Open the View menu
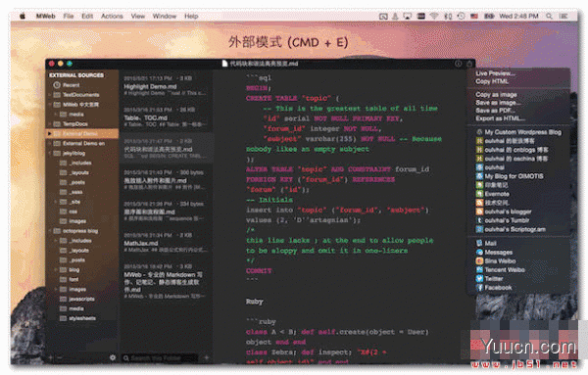588x375 pixels. [137, 16]
